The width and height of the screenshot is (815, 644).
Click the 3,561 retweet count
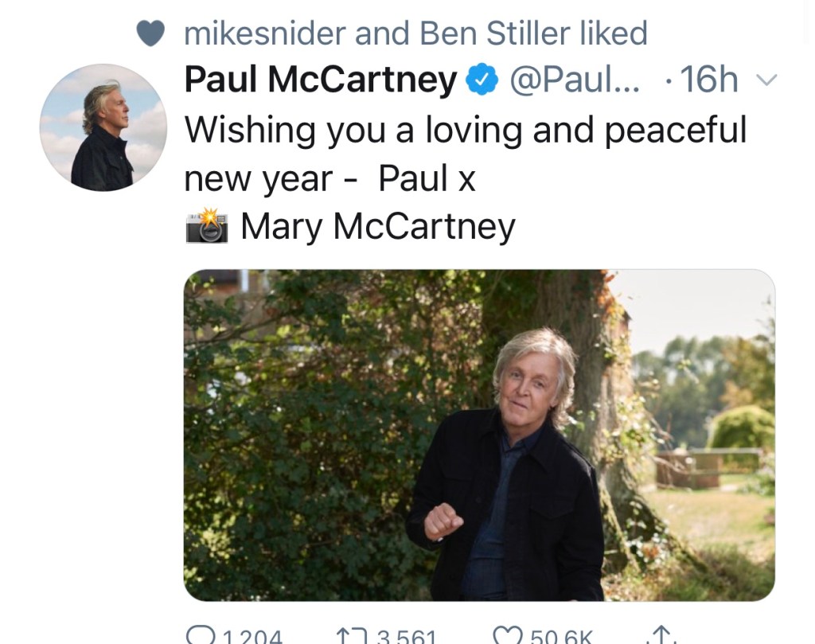(406, 638)
